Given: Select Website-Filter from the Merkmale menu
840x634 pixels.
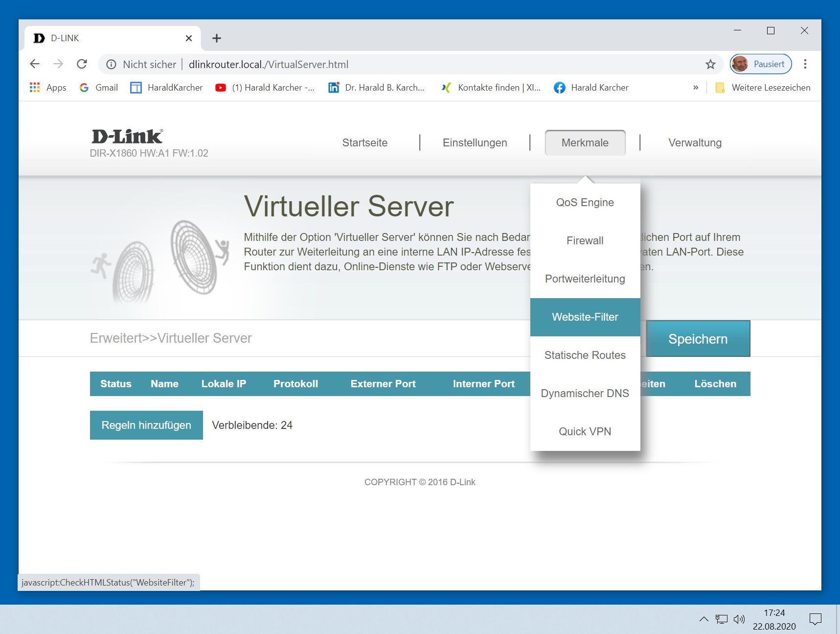Looking at the screenshot, I should pos(585,317).
